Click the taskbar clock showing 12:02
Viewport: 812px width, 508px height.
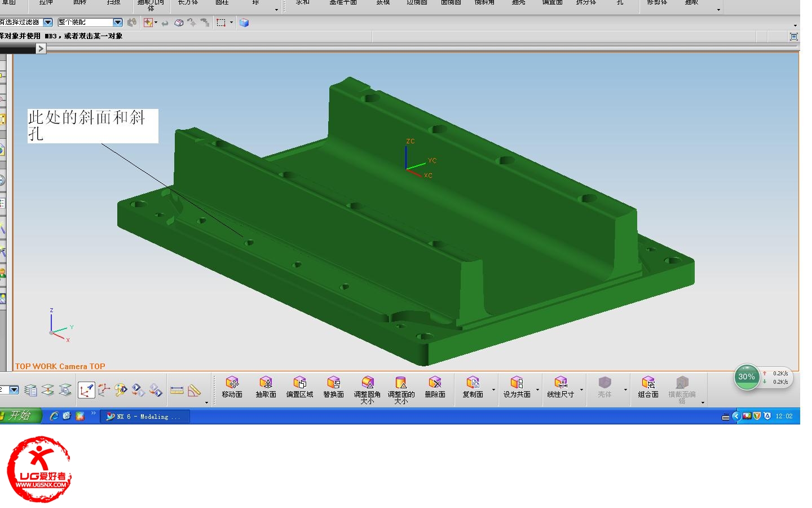(784, 416)
